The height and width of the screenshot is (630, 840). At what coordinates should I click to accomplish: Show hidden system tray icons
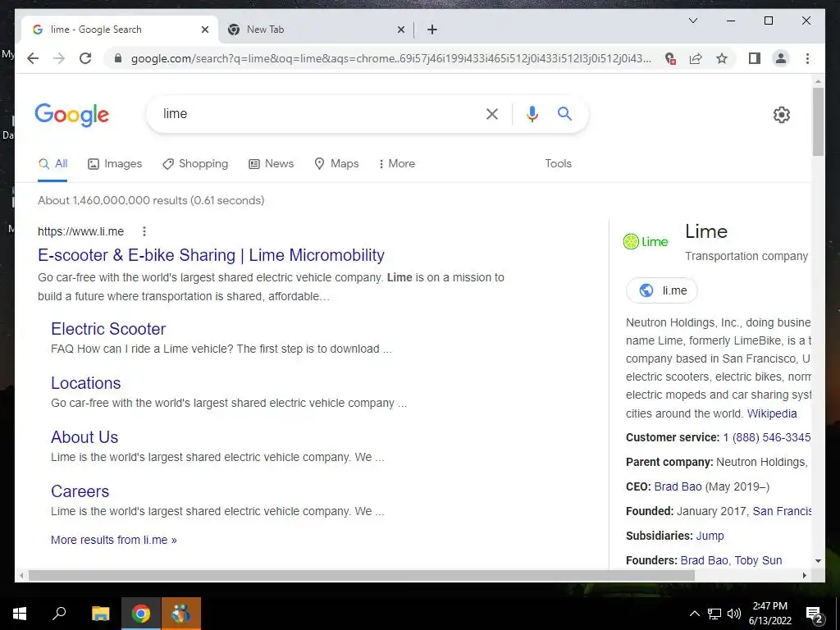click(694, 614)
